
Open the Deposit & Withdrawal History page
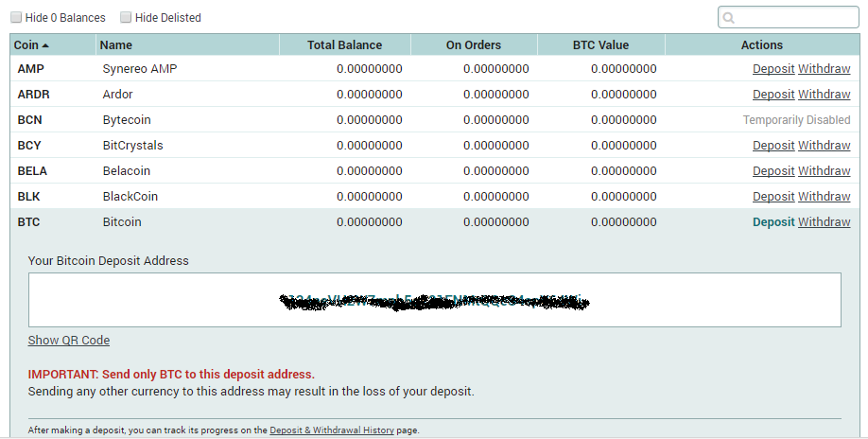[x=332, y=430]
